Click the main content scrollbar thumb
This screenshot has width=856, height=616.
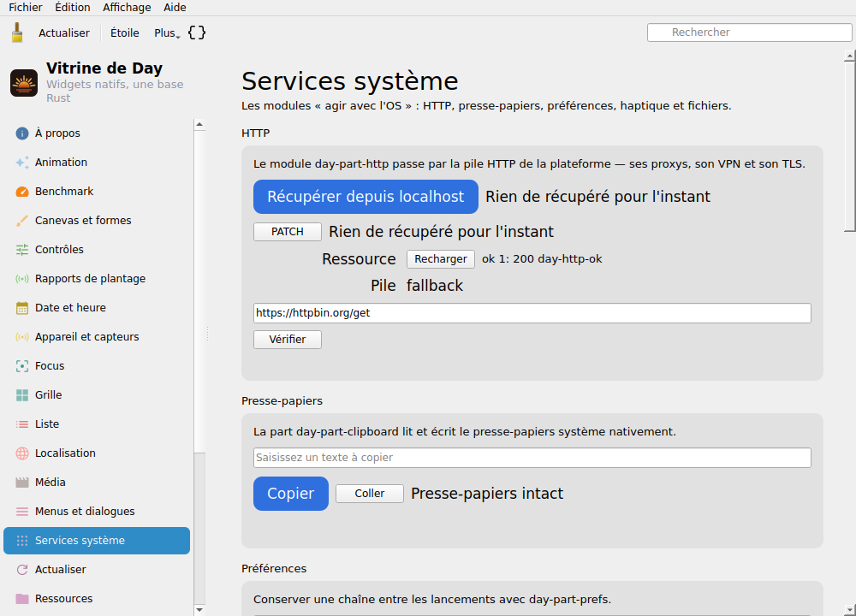click(850, 147)
